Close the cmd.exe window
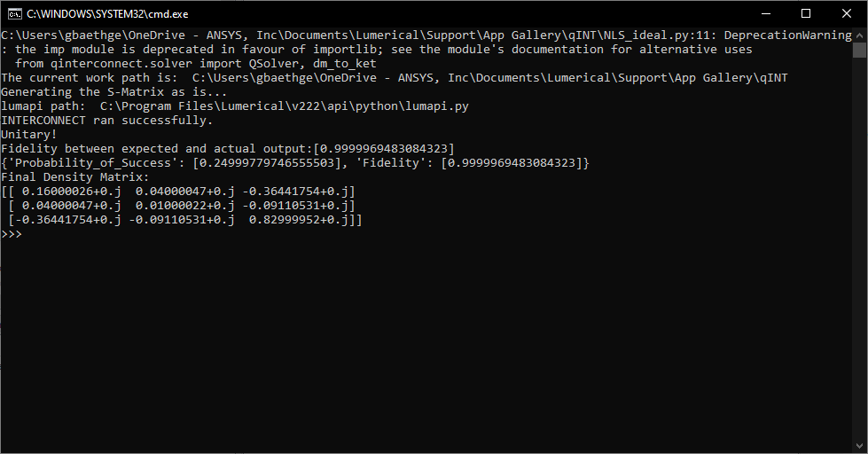The height and width of the screenshot is (454, 868). (847, 14)
